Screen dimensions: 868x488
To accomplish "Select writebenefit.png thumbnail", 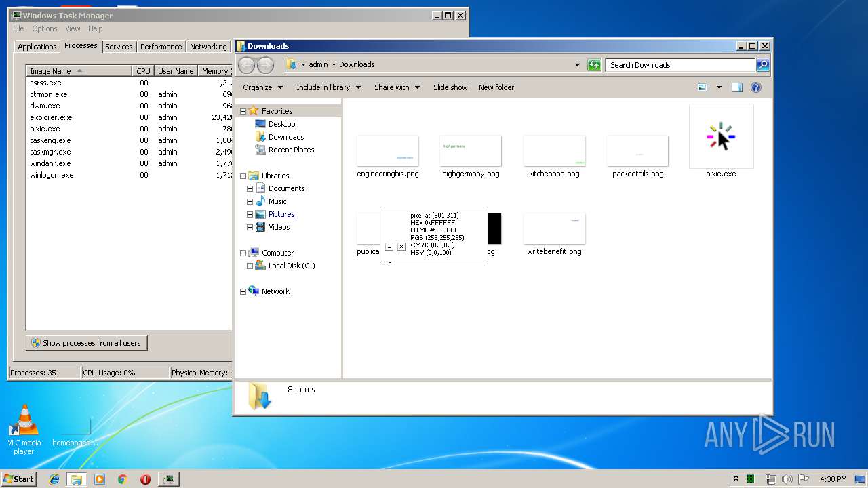I will [554, 228].
